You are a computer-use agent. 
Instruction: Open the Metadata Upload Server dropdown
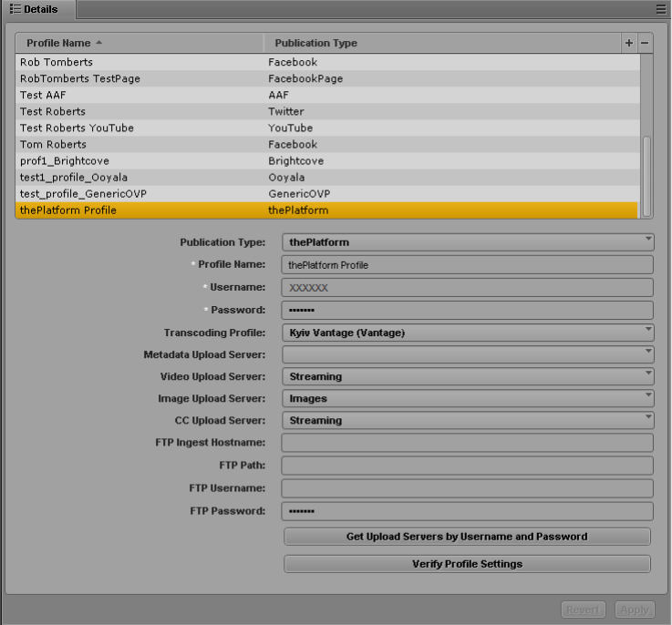pyautogui.click(x=468, y=354)
